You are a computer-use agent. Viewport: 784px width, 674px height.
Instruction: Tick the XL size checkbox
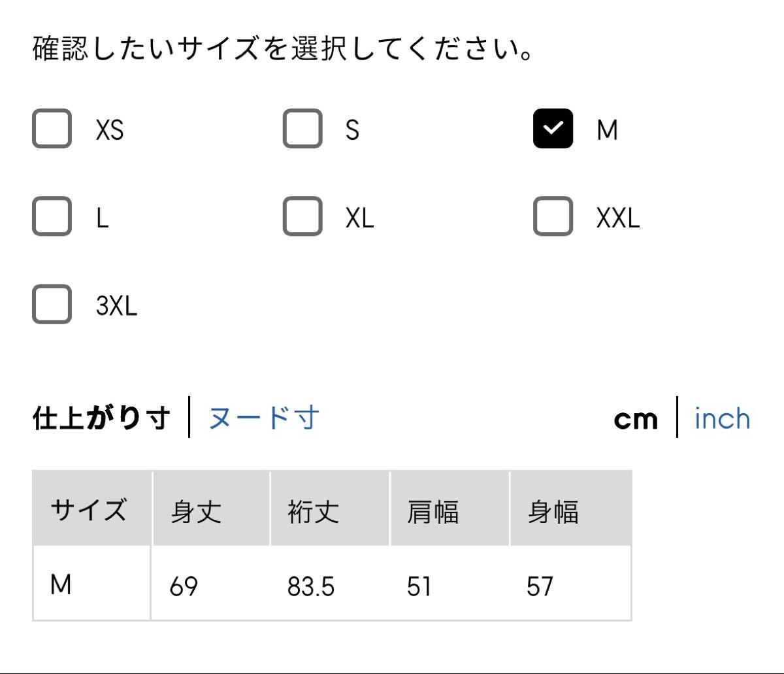pos(302,216)
